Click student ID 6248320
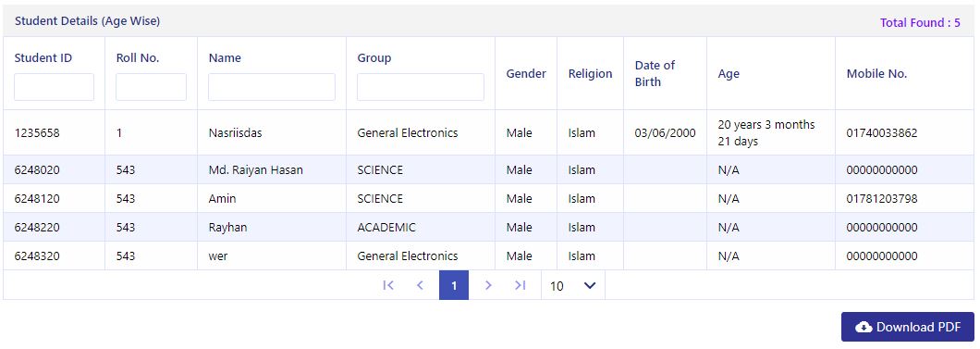The image size is (980, 349). (x=38, y=256)
